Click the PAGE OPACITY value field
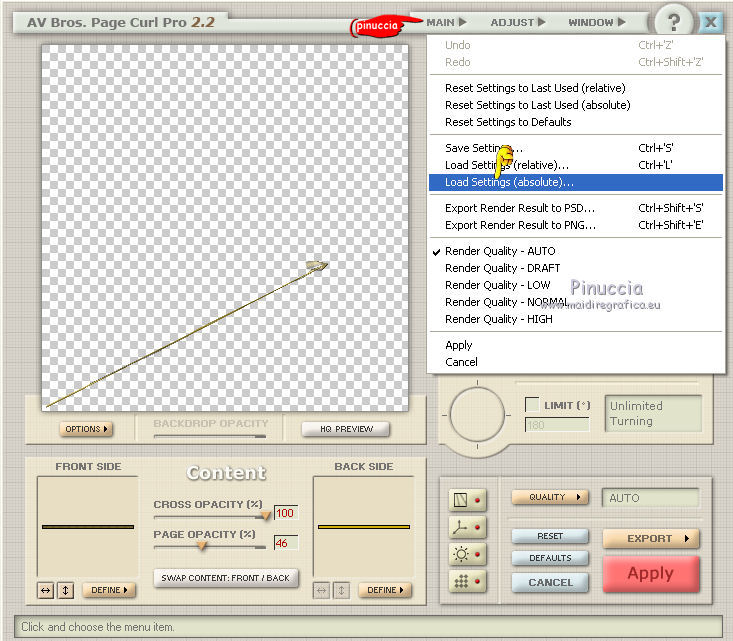733x641 pixels. tap(286, 543)
